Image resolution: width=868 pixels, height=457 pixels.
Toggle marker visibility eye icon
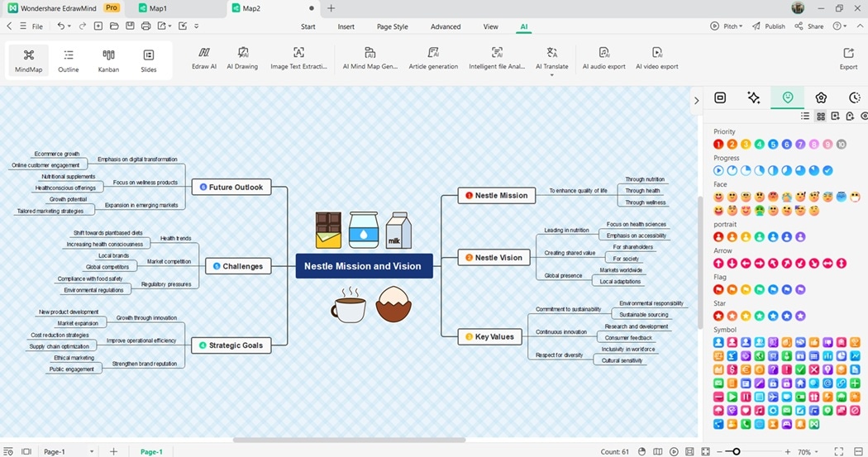click(865, 116)
